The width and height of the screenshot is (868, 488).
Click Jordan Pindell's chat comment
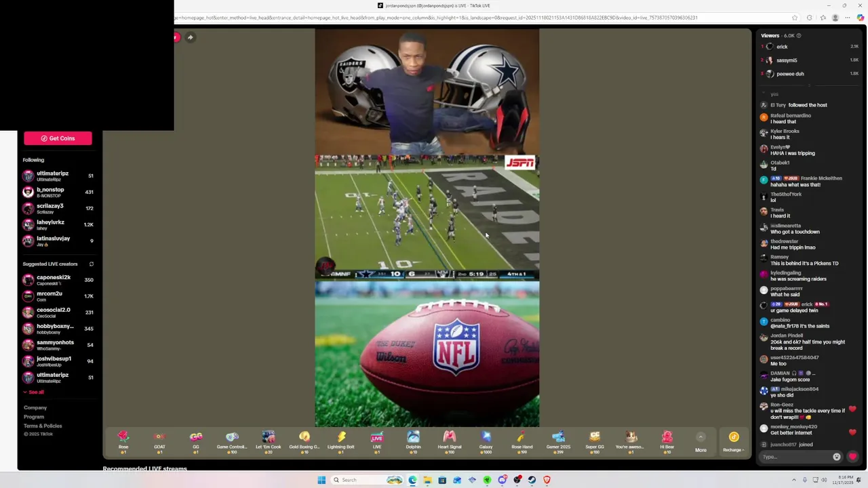point(804,342)
